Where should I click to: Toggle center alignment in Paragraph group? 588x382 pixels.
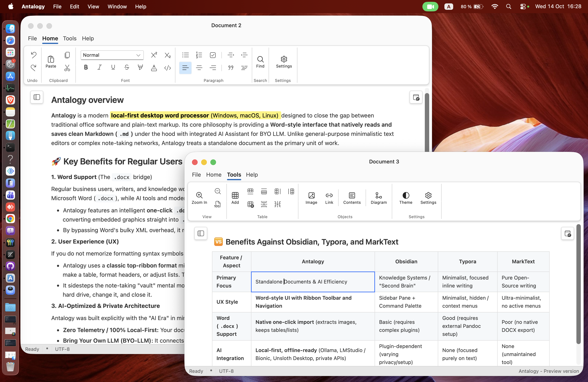199,68
